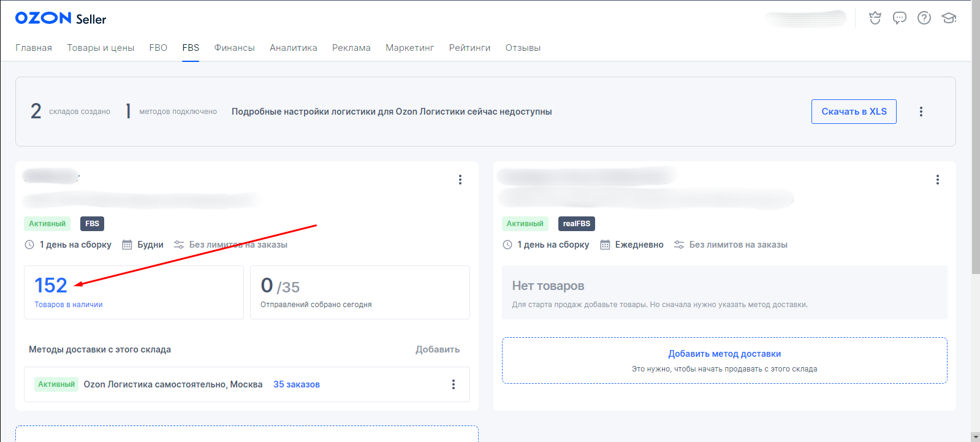
Task: Open three-dot menu of the realFBS warehouse card
Action: click(938, 180)
